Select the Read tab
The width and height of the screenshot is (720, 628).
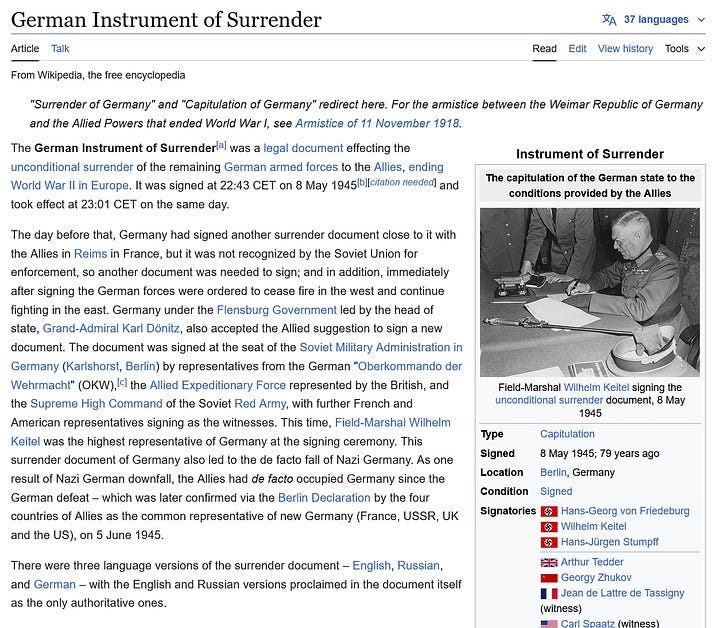point(544,49)
